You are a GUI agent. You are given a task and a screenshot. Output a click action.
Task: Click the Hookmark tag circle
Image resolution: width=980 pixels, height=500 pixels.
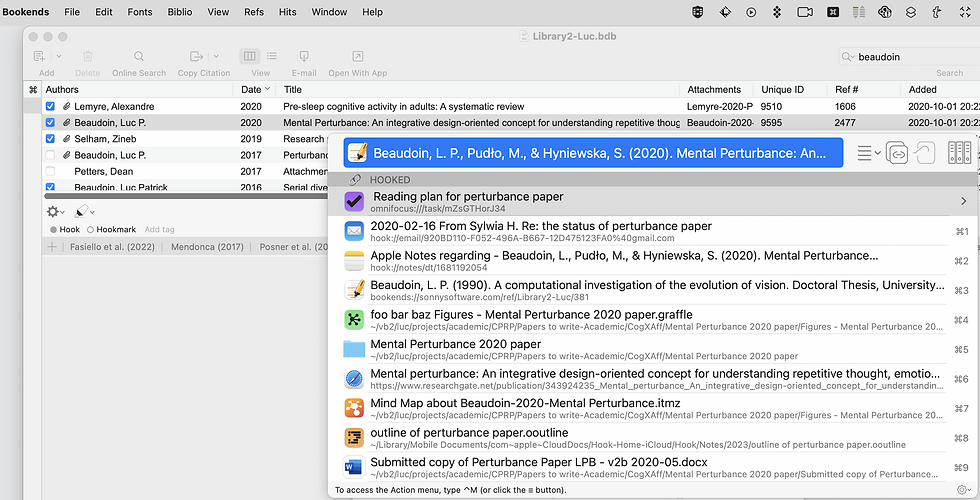click(x=90, y=229)
